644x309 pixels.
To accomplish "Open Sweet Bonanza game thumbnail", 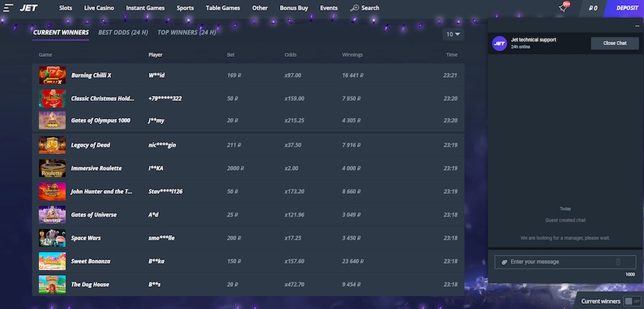I will click(52, 261).
